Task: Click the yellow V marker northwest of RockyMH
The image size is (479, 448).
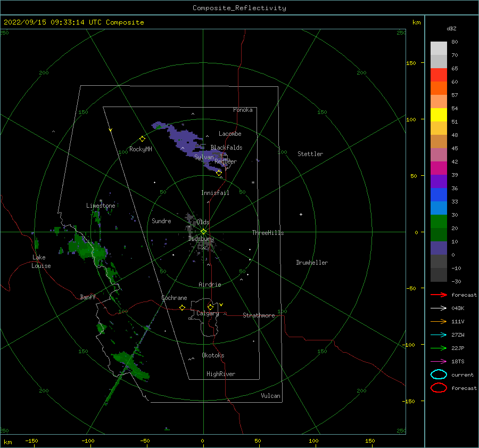Action: 111,130
